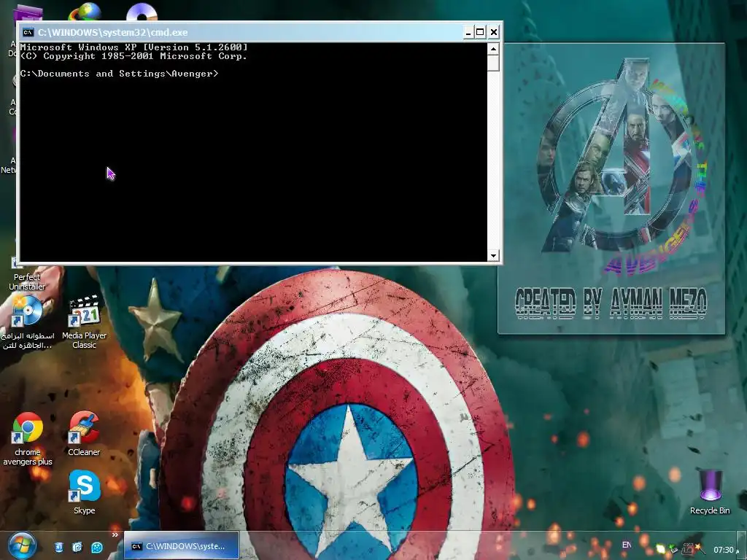Click the round film-reel quick launch icon
Viewport: 747px width, 560px height.
(x=97, y=548)
